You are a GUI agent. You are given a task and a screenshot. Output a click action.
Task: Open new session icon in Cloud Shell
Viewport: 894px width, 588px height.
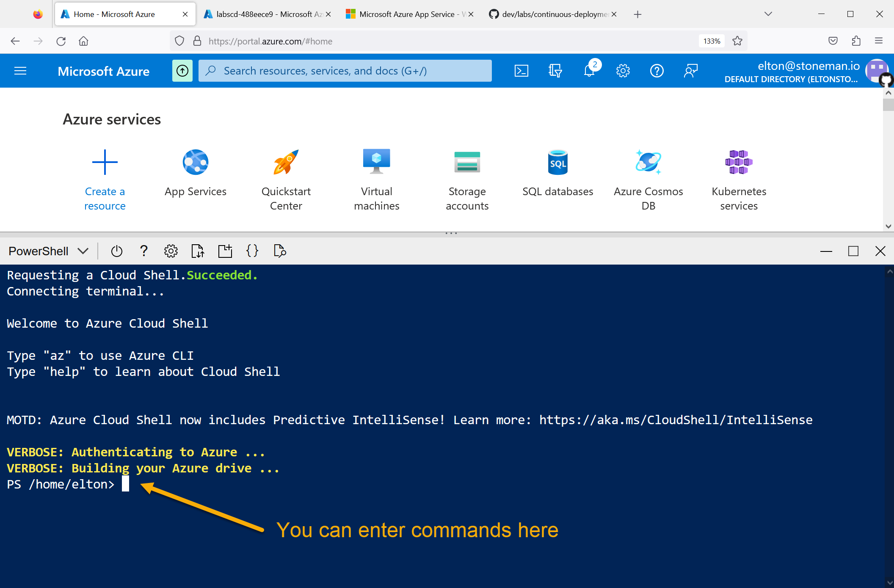(225, 251)
